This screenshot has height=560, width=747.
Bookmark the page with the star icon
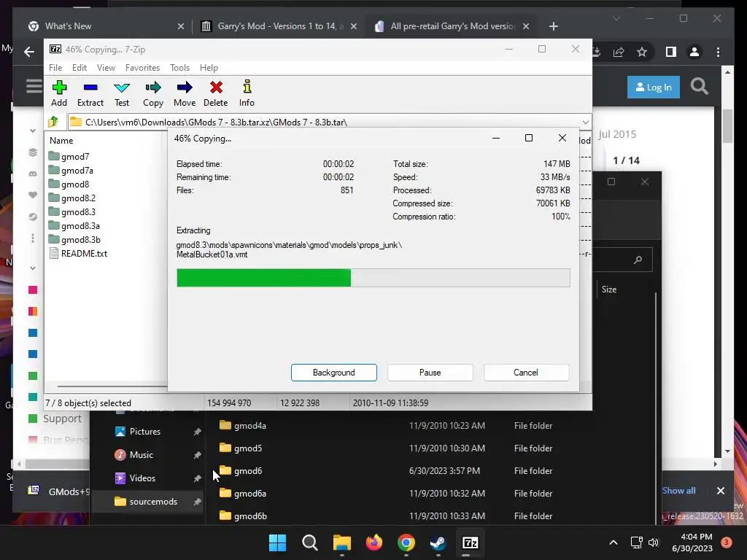pos(642,52)
